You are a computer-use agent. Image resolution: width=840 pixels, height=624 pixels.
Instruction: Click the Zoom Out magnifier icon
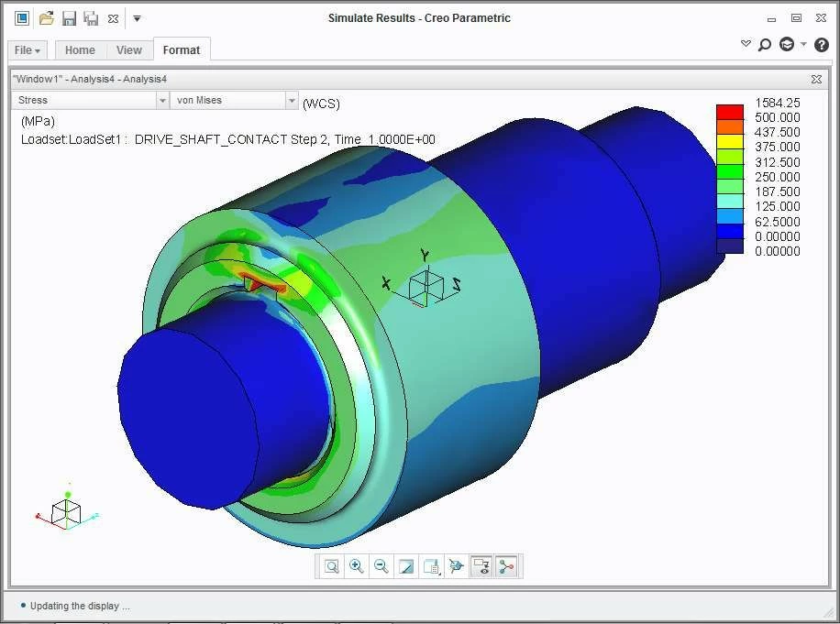(381, 566)
